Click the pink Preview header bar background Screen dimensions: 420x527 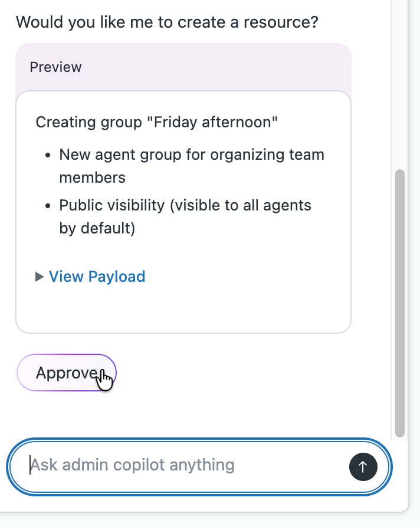[x=236, y=67]
